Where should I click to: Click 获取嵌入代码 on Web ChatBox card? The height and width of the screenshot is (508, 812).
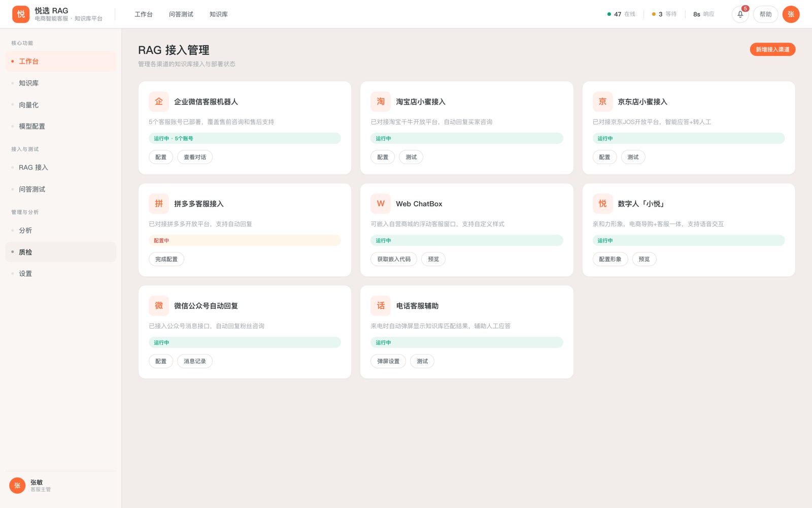pyautogui.click(x=394, y=260)
